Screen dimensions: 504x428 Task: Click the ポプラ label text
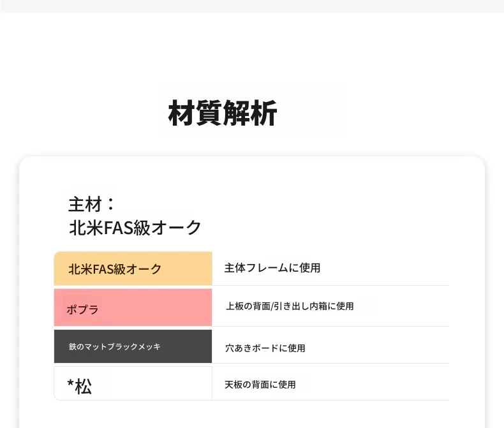tap(82, 310)
